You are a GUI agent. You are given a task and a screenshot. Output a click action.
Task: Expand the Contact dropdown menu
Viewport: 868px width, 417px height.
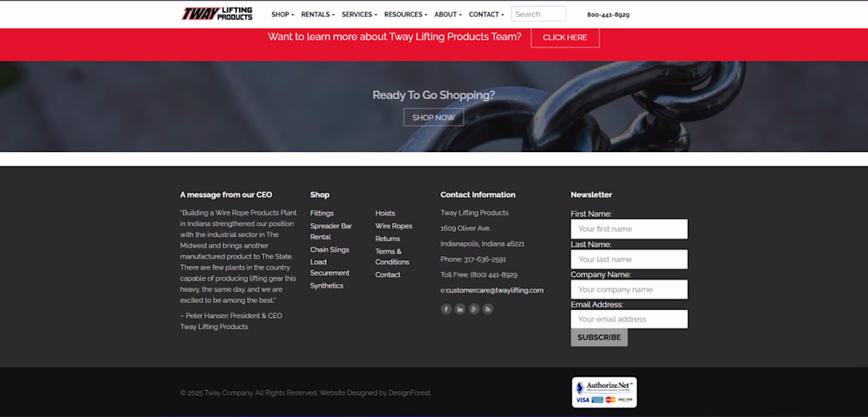point(486,14)
